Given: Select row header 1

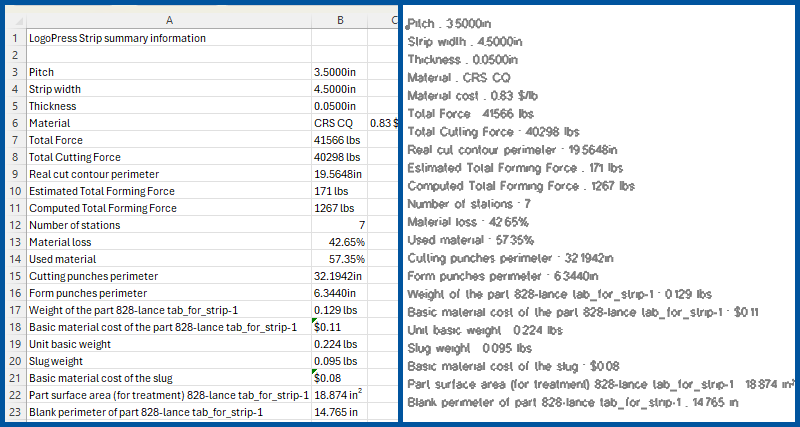Looking at the screenshot, I should tap(16, 38).
